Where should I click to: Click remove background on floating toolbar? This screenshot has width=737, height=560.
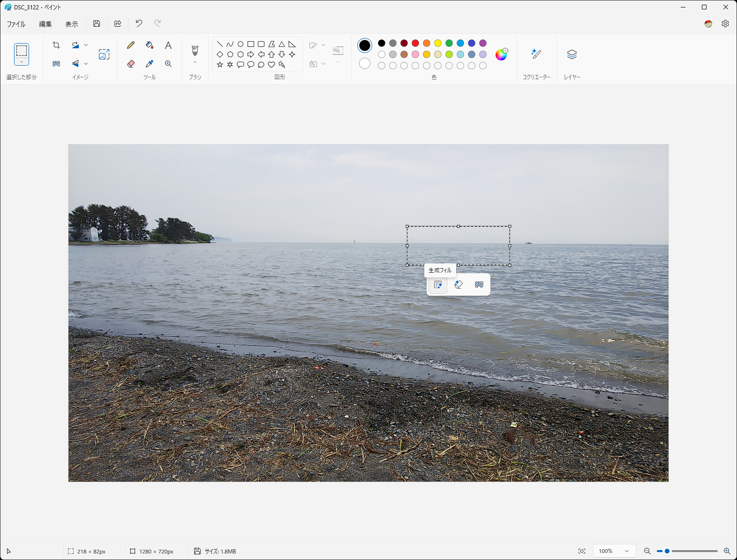[479, 284]
